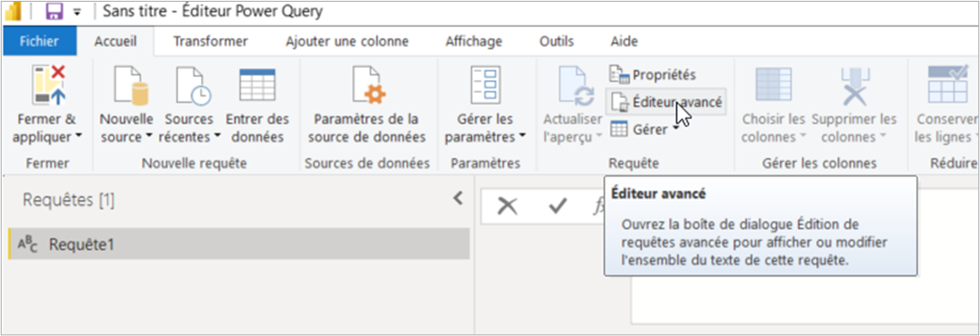Image resolution: width=980 pixels, height=336 pixels.
Task: Open the Ajouter une colonne tab
Action: (347, 42)
